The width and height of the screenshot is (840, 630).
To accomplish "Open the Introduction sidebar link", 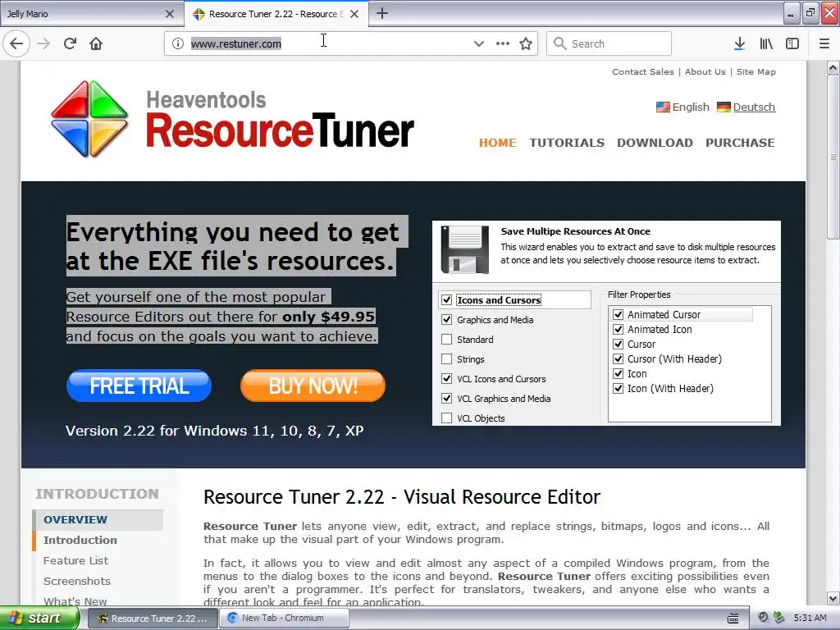I will point(80,540).
